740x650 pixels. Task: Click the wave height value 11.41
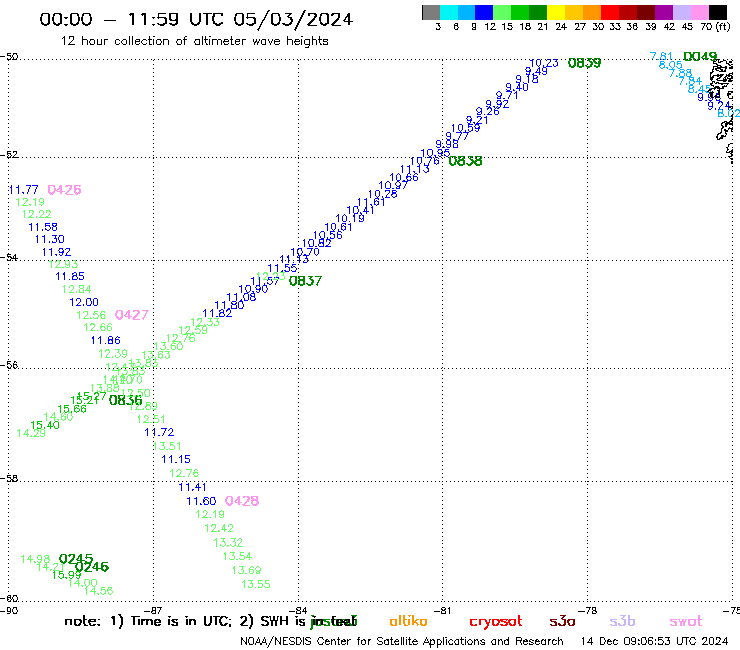click(192, 487)
